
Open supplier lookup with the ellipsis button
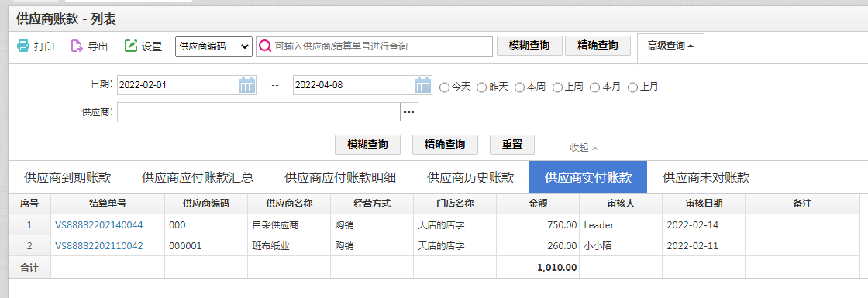click(409, 112)
